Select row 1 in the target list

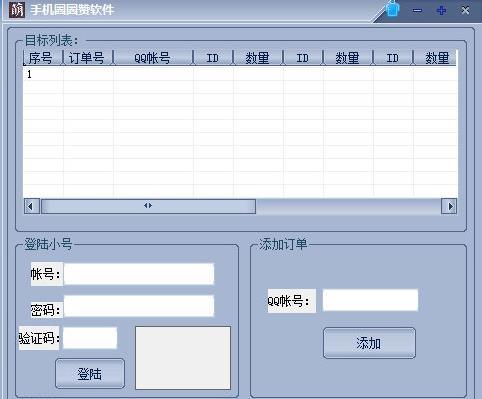coord(240,74)
